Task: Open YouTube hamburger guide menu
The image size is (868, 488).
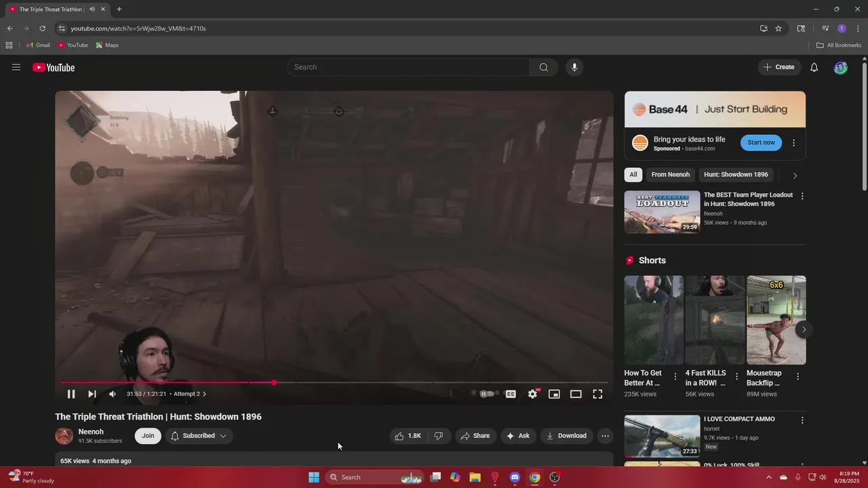Action: [x=16, y=67]
